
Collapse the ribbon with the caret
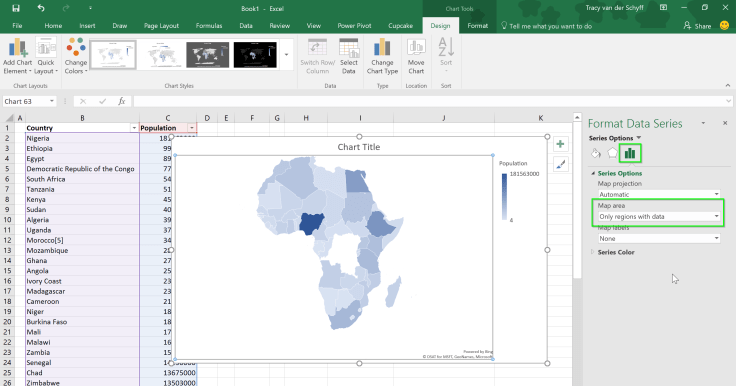pyautogui.click(x=728, y=85)
